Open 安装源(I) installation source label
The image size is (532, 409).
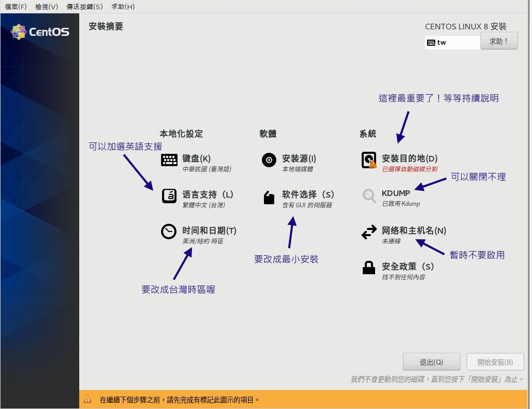click(x=299, y=158)
